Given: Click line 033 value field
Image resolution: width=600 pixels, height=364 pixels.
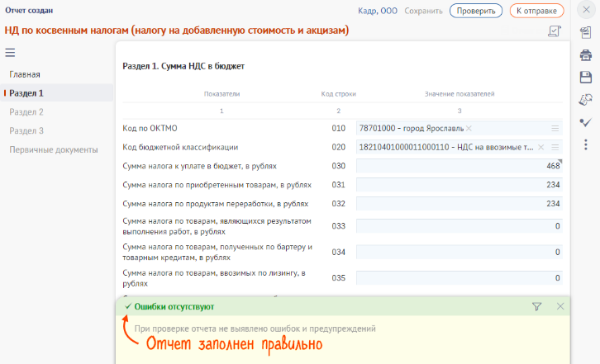Looking at the screenshot, I should (460, 226).
